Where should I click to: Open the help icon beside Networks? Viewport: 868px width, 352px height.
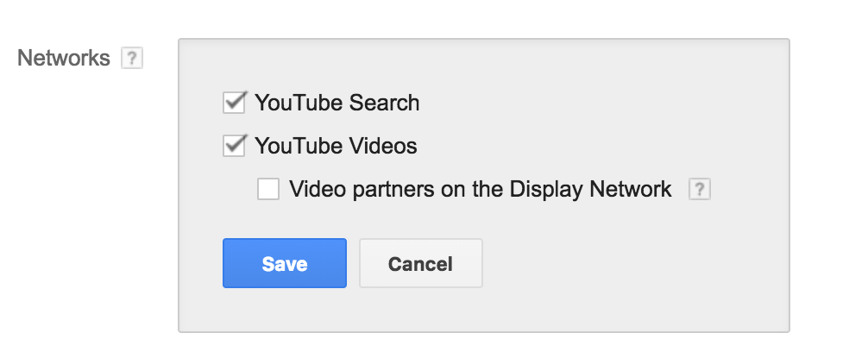[x=132, y=58]
